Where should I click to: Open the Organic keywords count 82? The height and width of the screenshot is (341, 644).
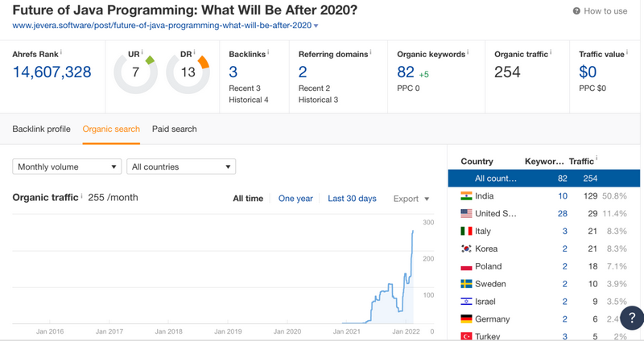coord(406,72)
